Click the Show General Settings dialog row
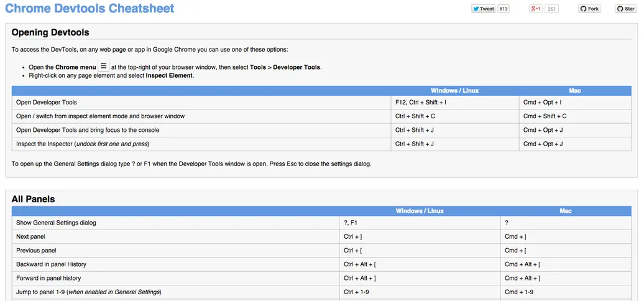Viewport: 644px width, 301px height. coord(56,223)
